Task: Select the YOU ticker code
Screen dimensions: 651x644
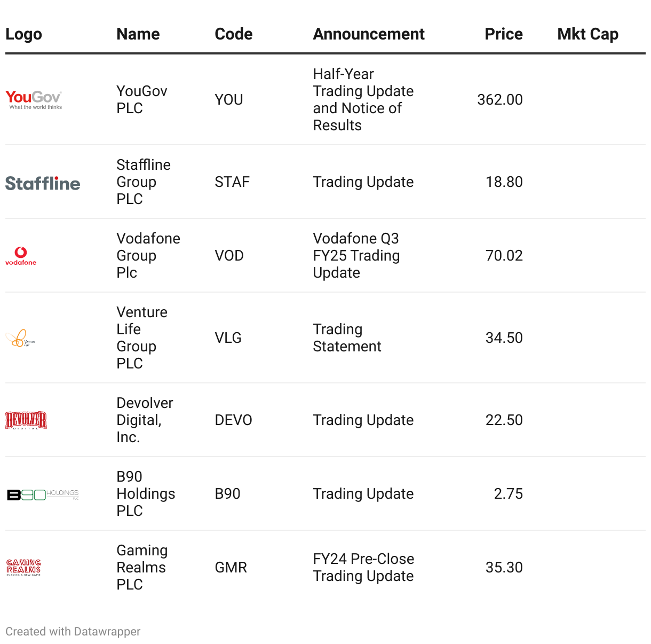Action: 229,100
